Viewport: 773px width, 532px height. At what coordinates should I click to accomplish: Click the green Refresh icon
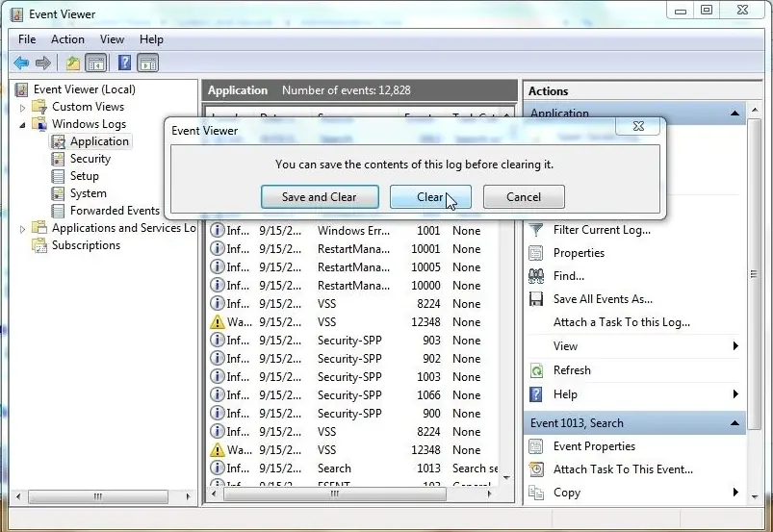[536, 370]
